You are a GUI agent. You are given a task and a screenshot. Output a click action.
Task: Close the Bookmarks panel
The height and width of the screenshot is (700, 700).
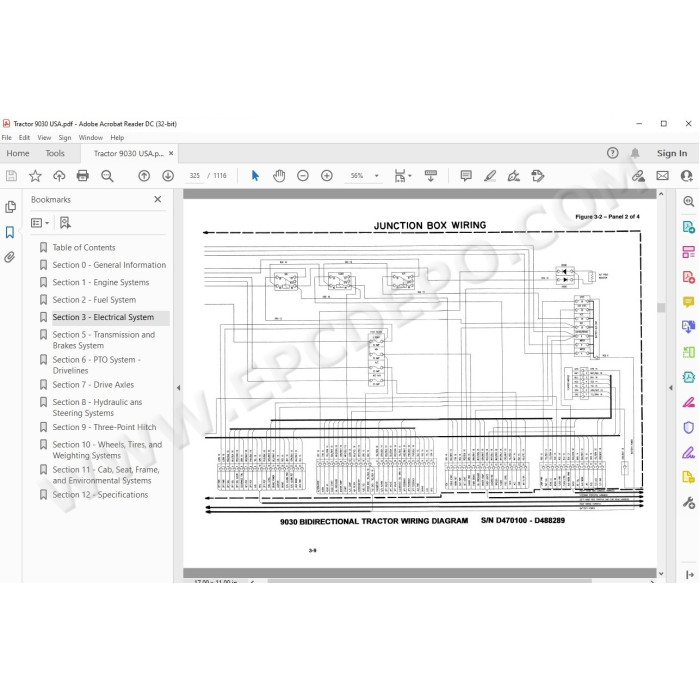pos(158,199)
